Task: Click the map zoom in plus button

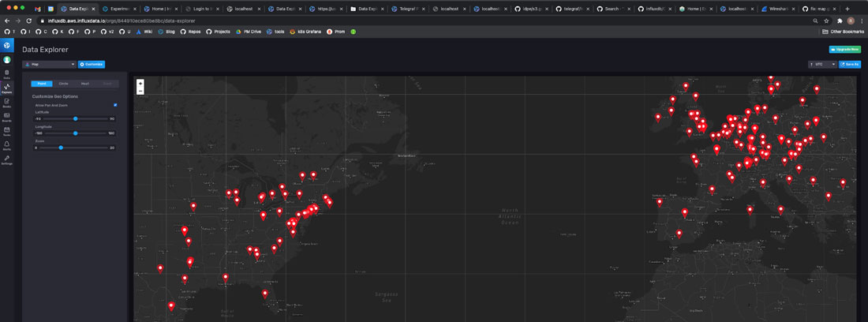Action: [x=140, y=83]
